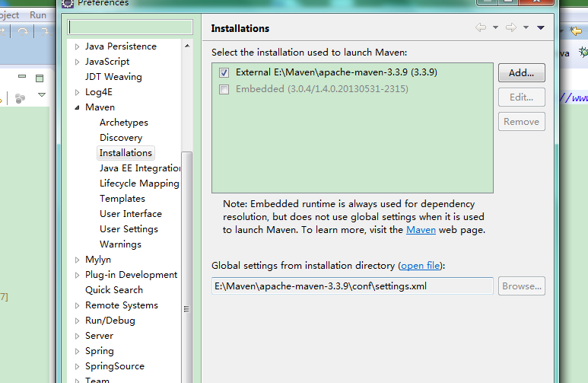Viewport: 588px width, 383px height.
Task: Expand the Log4E node
Action: click(x=77, y=92)
